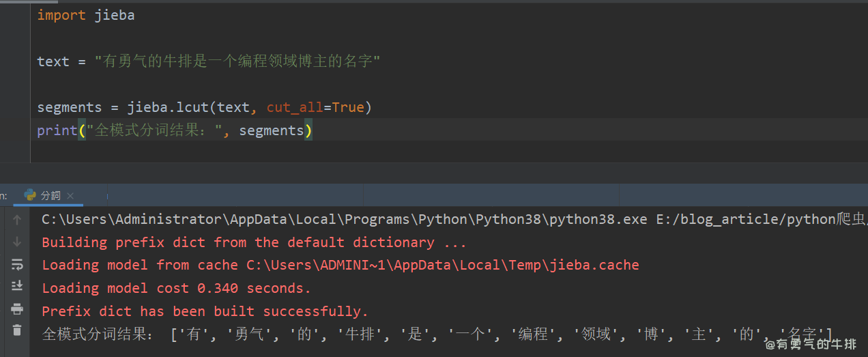Click the 全模式分词结果 output list line

coord(437,334)
